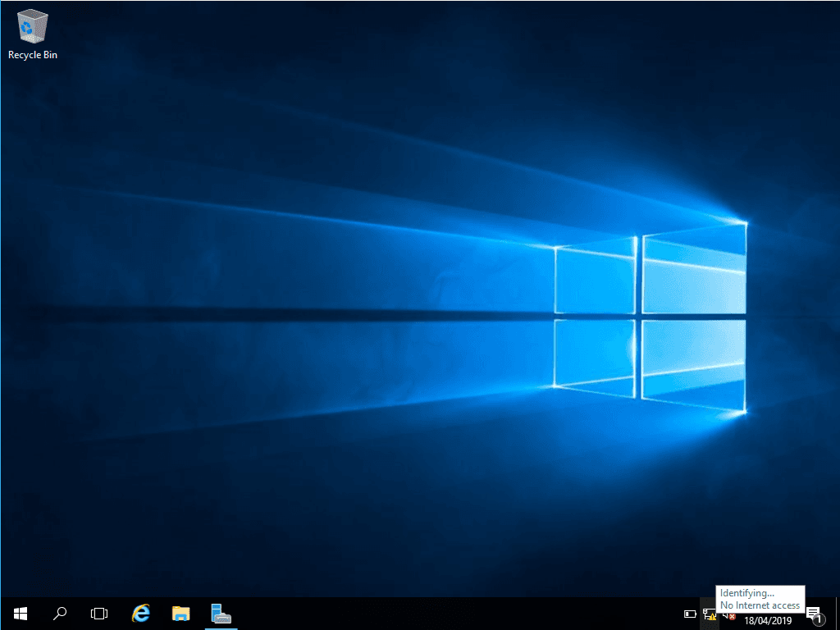Click the battery status tray icon
The height and width of the screenshot is (630, 840).
[x=690, y=614]
